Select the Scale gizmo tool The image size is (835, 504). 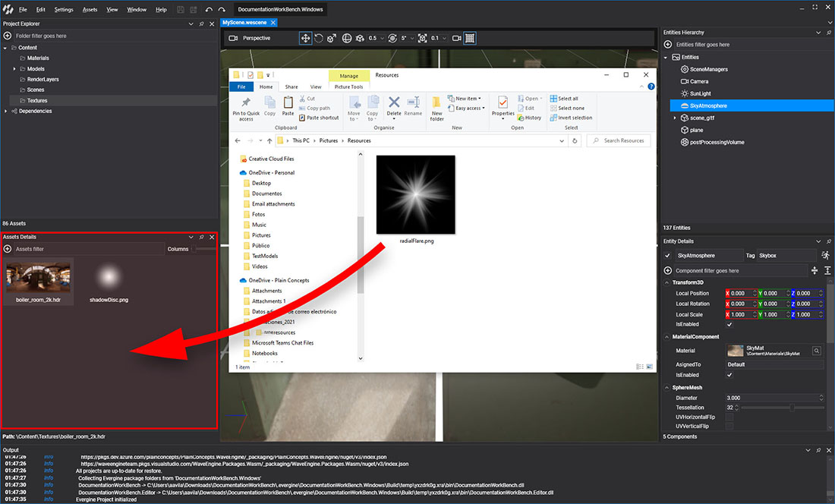(332, 38)
